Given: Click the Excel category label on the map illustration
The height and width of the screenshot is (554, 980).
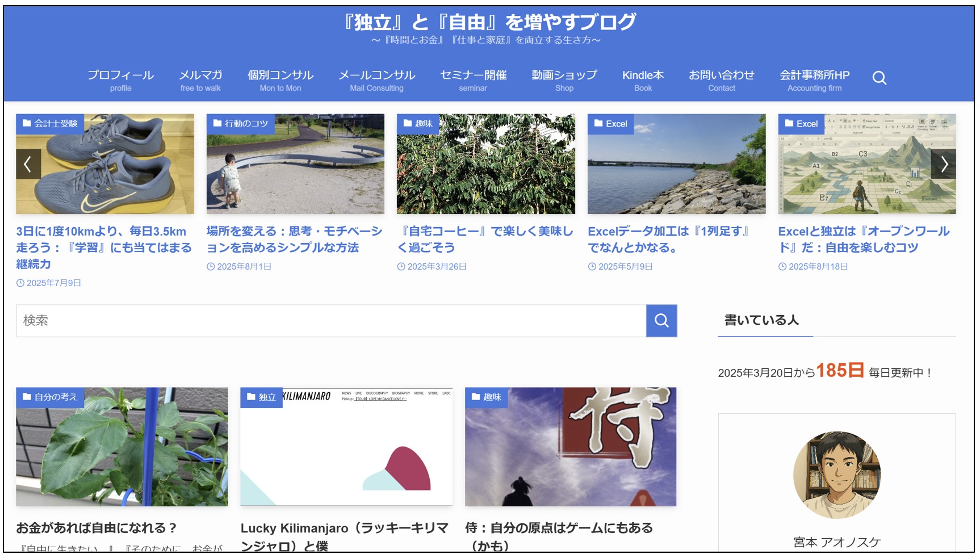Looking at the screenshot, I should coord(801,124).
